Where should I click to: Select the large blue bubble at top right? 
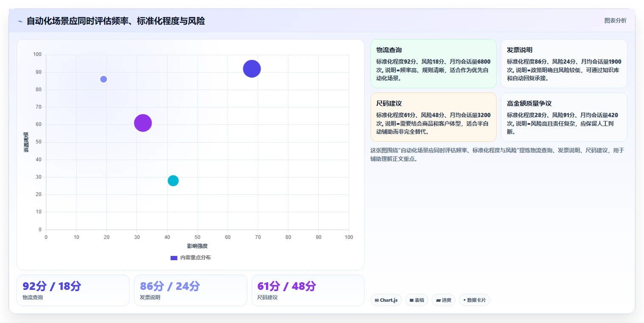[x=252, y=69]
